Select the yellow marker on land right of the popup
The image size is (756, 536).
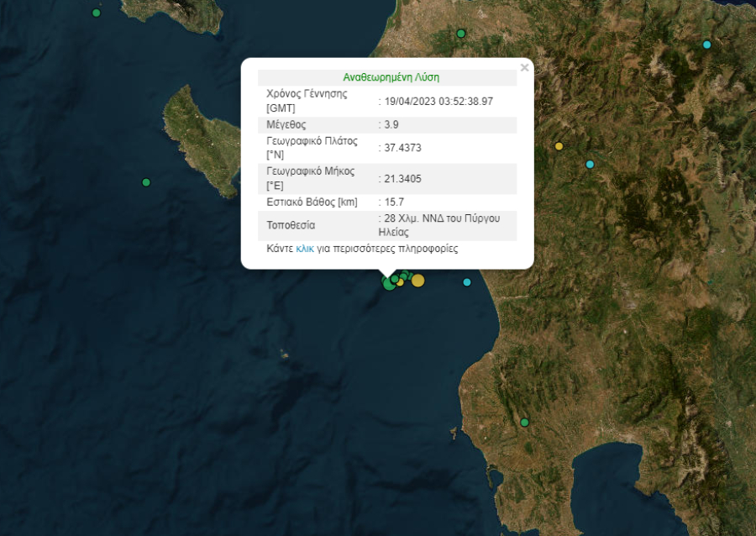coord(559,146)
